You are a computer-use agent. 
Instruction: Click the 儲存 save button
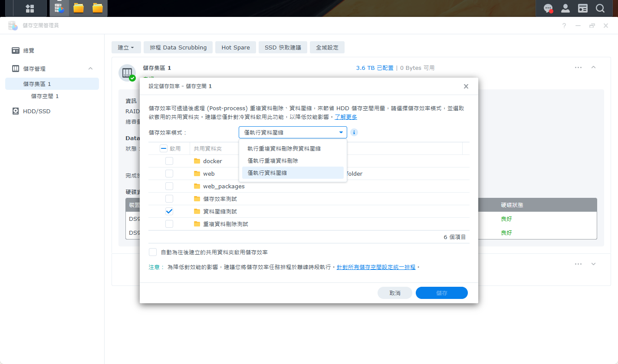442,293
